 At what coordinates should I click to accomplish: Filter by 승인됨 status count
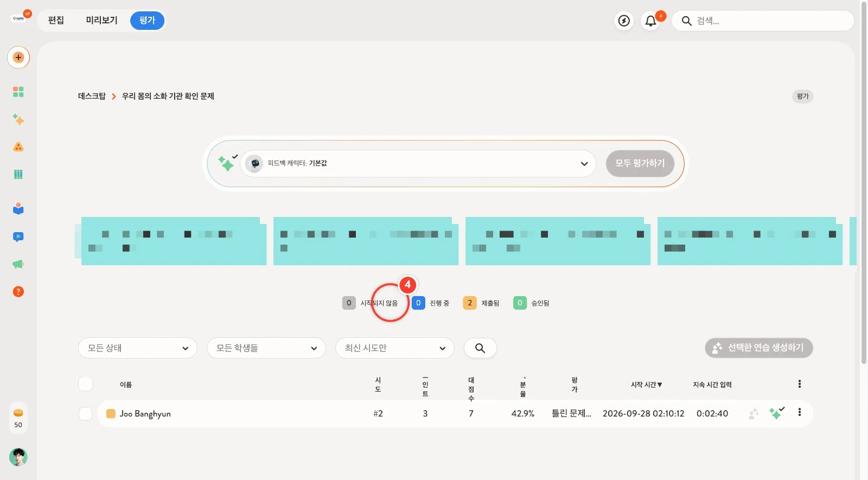(x=532, y=303)
